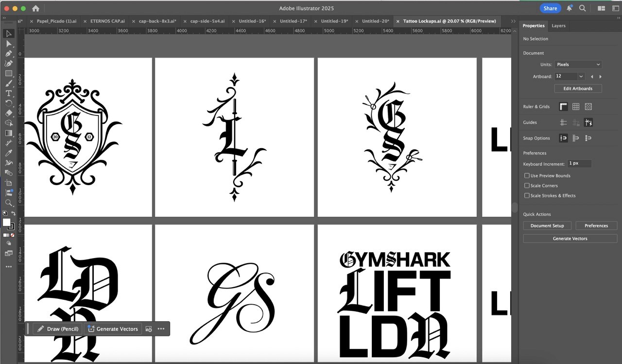Select the Artboard tool

(9, 183)
